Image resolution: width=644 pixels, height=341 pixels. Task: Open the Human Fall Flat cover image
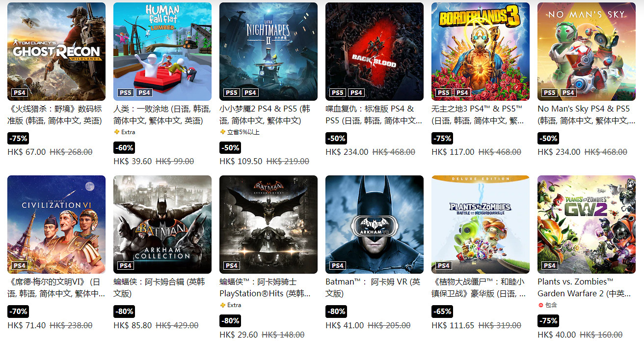click(162, 52)
